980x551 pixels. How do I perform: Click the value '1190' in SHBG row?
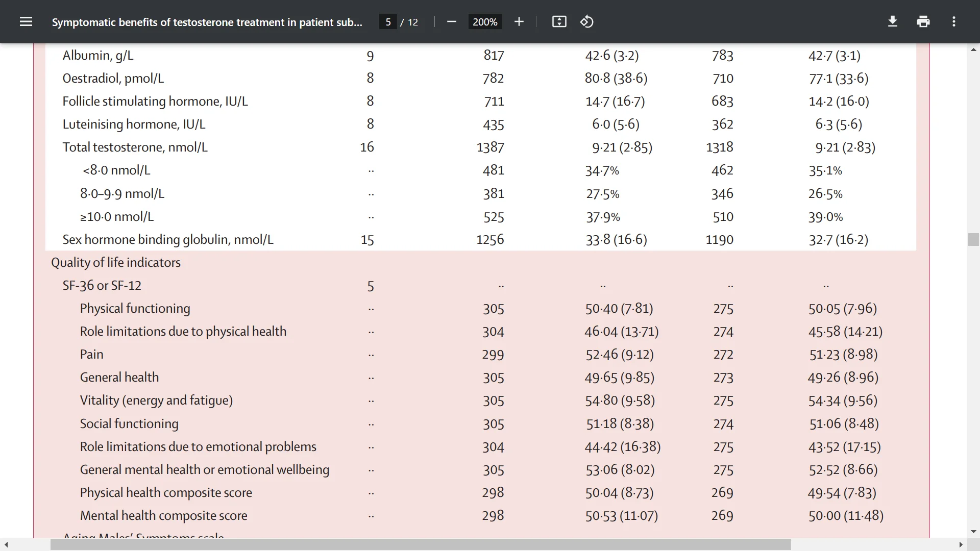tap(720, 240)
